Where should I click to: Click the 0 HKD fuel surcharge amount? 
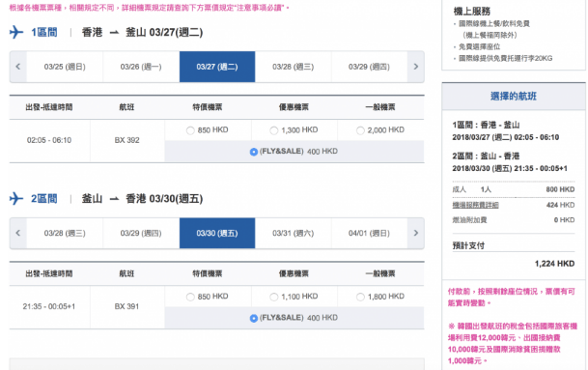pos(565,220)
